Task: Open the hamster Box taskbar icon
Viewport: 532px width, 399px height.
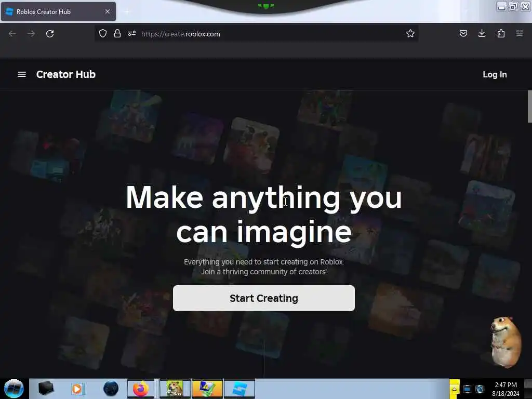Action: pyautogui.click(x=175, y=389)
